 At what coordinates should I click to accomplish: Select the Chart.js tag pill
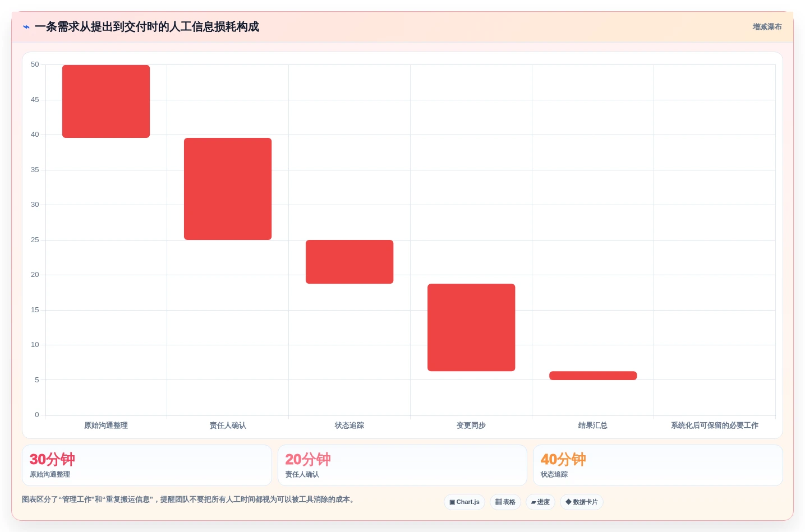[x=464, y=502]
